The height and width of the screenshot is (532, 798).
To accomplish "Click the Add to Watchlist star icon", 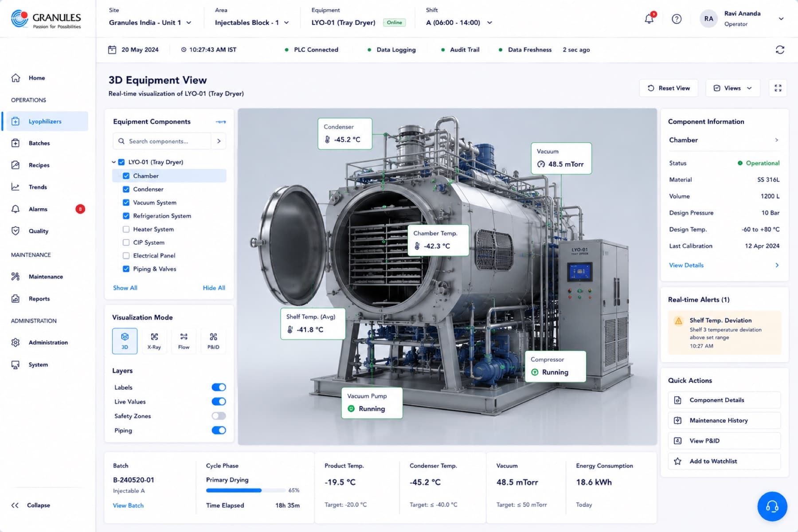I will pyautogui.click(x=677, y=461).
